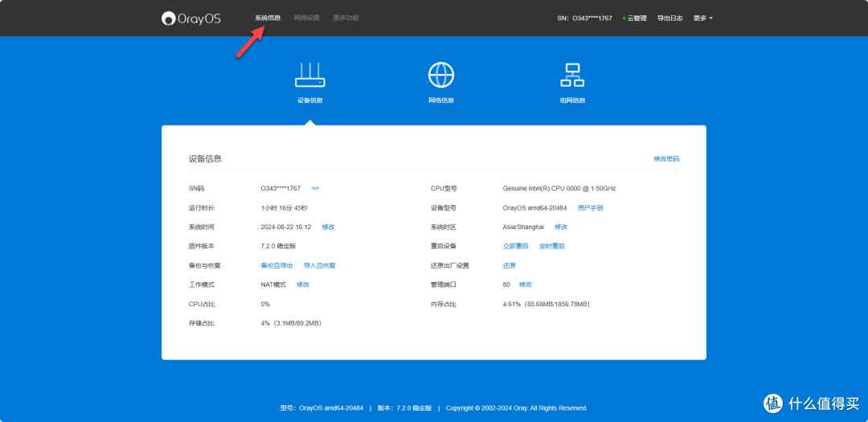Click 修改 next to 系统时间
868x422 pixels.
tap(328, 227)
